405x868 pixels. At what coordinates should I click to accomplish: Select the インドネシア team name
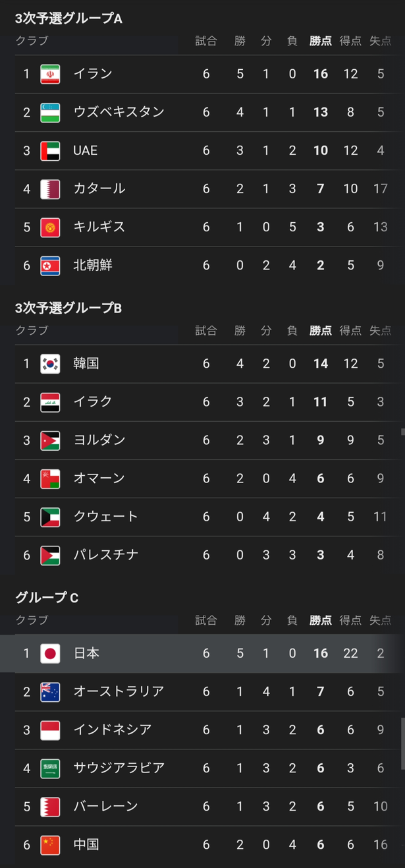click(113, 730)
